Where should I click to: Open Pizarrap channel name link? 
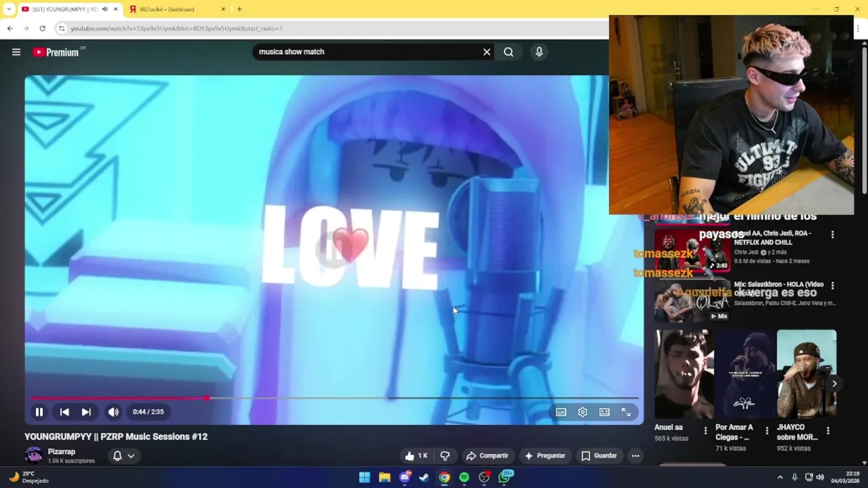click(x=62, y=451)
